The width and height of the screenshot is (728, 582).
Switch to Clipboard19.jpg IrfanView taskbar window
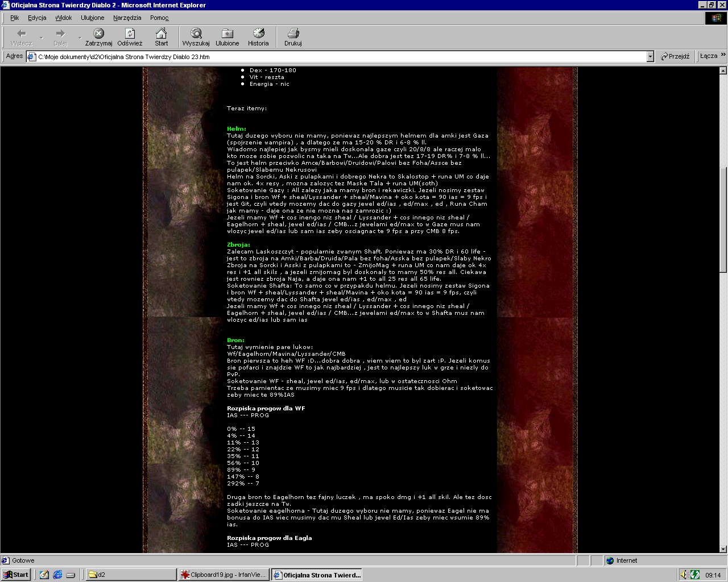click(x=224, y=575)
